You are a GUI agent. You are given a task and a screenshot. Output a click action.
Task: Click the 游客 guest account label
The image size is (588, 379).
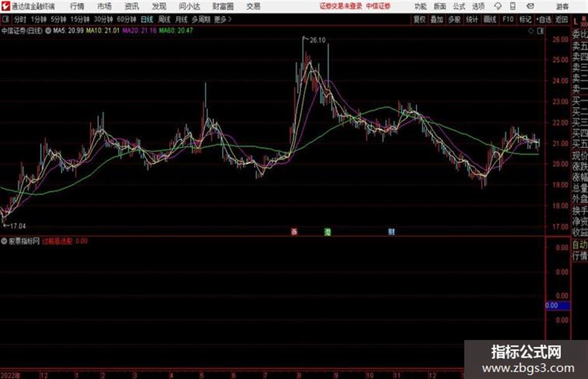click(x=562, y=6)
